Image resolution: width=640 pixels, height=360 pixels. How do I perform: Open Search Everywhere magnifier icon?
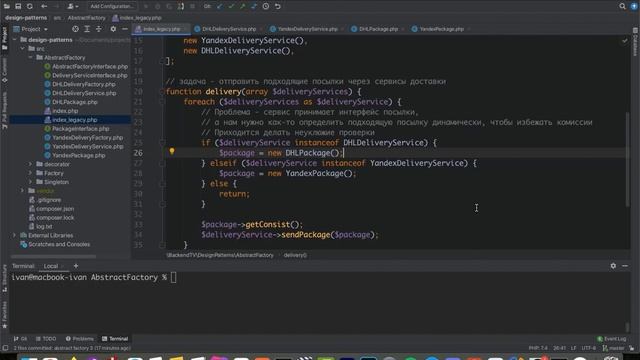coord(622,6)
